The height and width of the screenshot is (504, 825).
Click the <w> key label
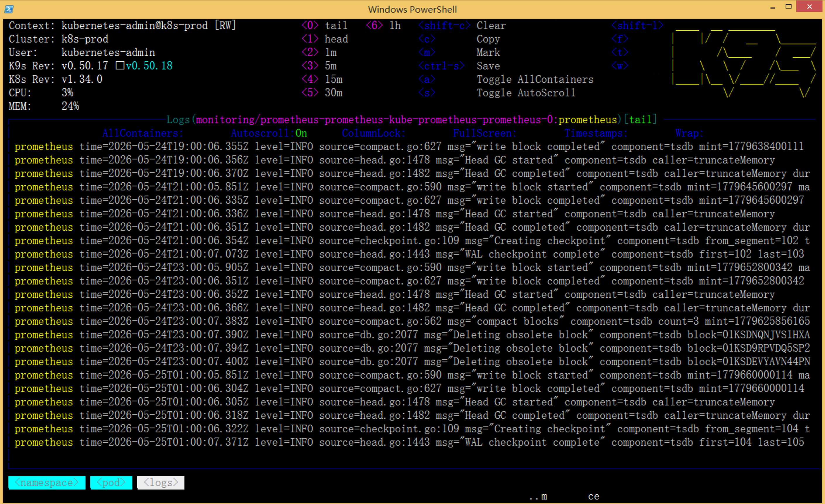point(620,66)
